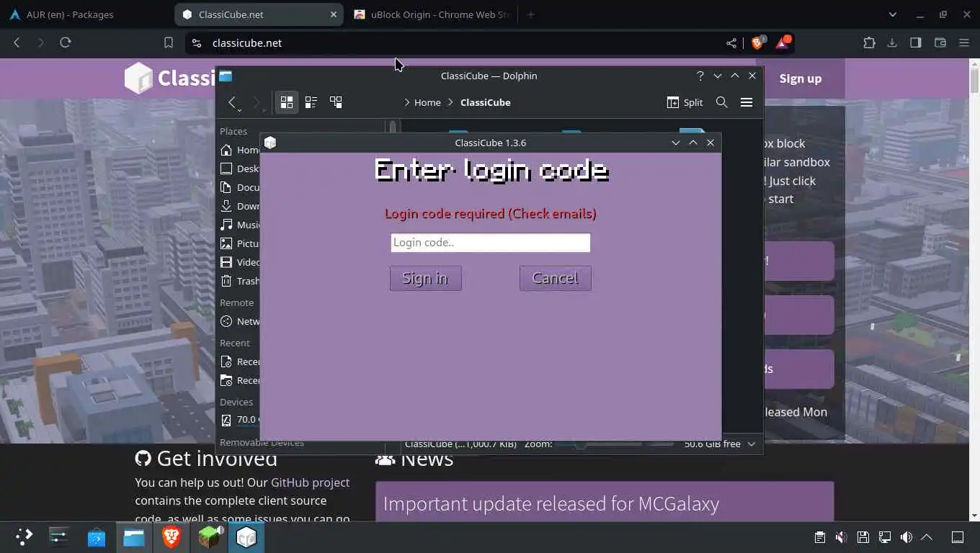Click the site settings icon in address bar
Viewport: 980px width, 553px height.
pos(196,43)
